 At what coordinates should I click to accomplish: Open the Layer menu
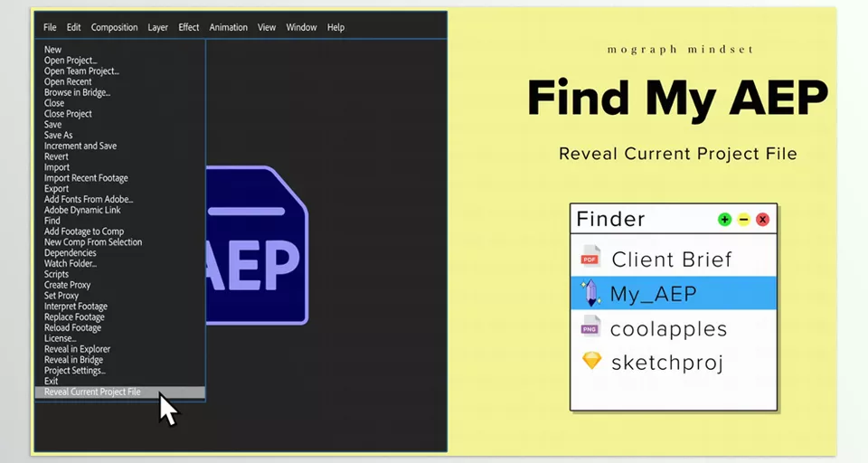pos(157,27)
